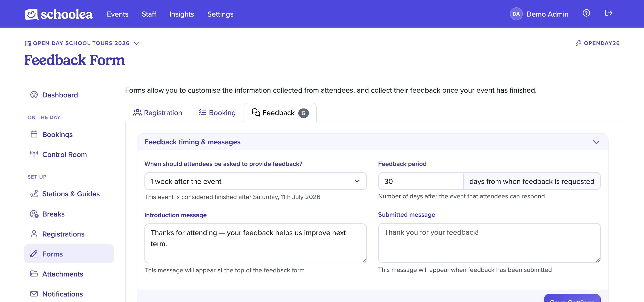Viewport: 644px width, 302px height.
Task: Click the SET UP section label
Action: (x=37, y=177)
